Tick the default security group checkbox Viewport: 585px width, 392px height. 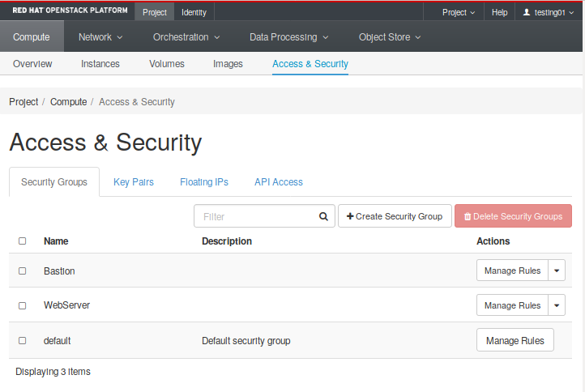tap(23, 341)
